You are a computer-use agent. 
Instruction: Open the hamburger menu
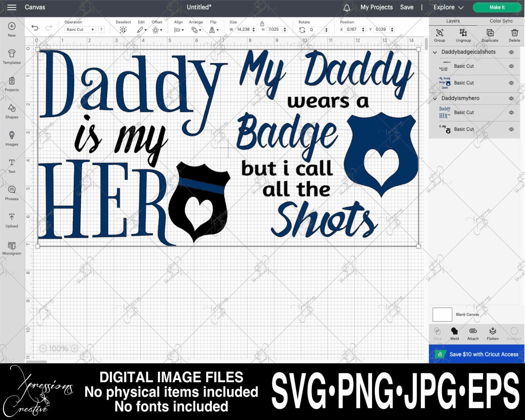point(12,7)
